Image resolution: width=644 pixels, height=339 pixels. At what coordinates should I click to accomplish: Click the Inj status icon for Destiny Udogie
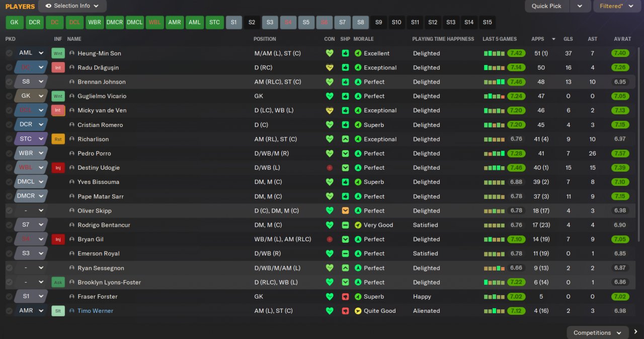(x=58, y=168)
